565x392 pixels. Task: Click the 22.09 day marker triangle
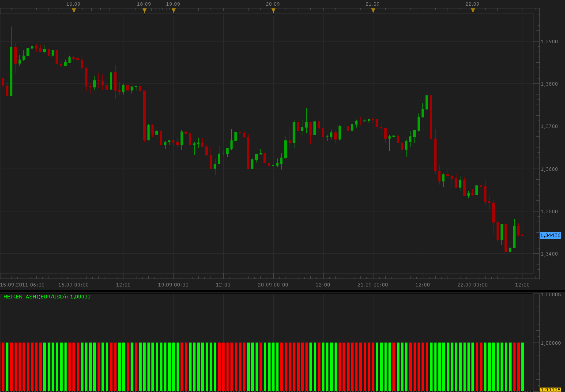coord(473,11)
